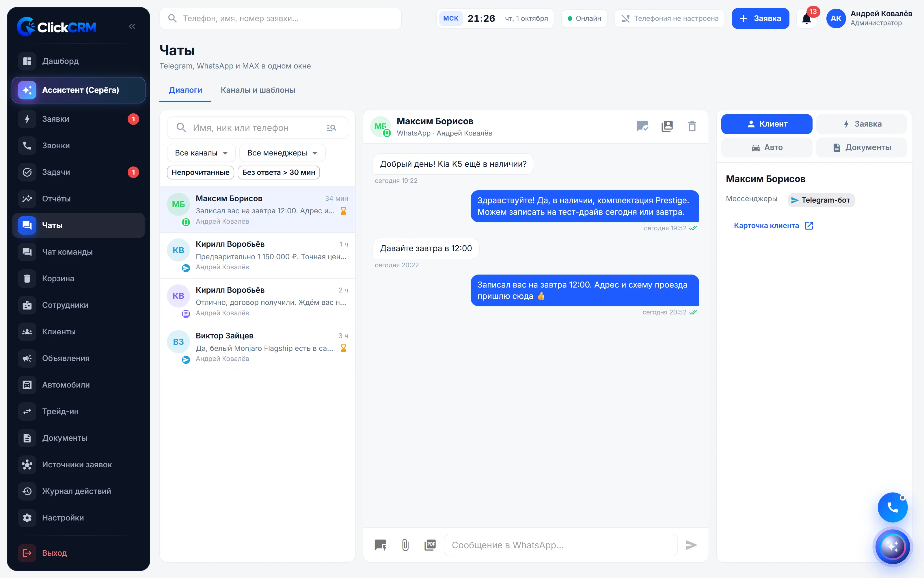This screenshot has width=924, height=578.
Task: Open Отчёты in the sidebar
Action: pyautogui.click(x=79, y=199)
